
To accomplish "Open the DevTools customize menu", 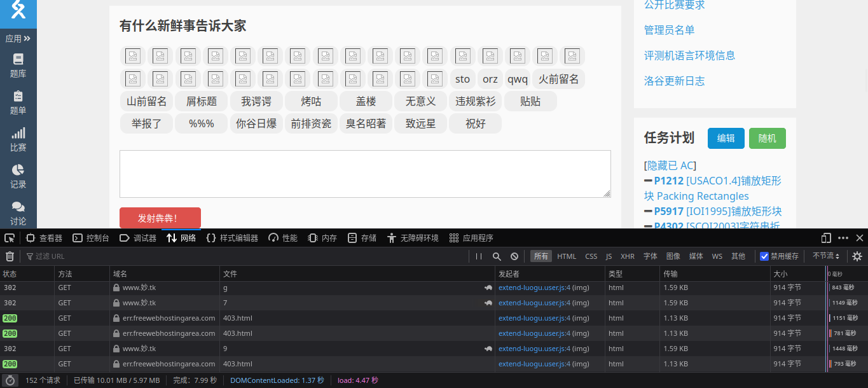I will click(843, 237).
